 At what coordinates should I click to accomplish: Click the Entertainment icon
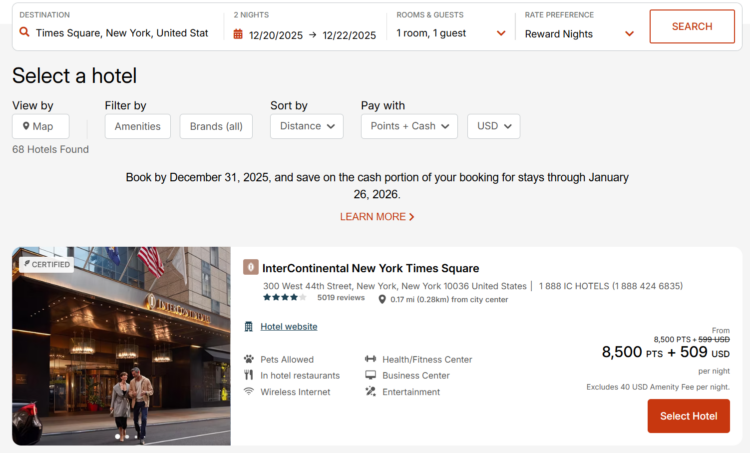(x=370, y=391)
